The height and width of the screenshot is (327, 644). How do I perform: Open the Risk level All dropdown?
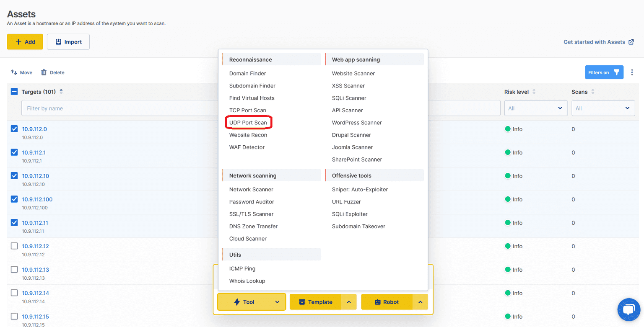(x=536, y=108)
